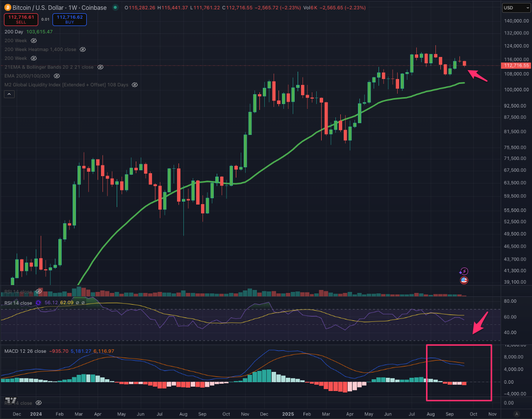Screen dimensions: 532x419
Task: Open symbol search via Bitcoin / U.S. Dollar title
Action: [59, 7]
